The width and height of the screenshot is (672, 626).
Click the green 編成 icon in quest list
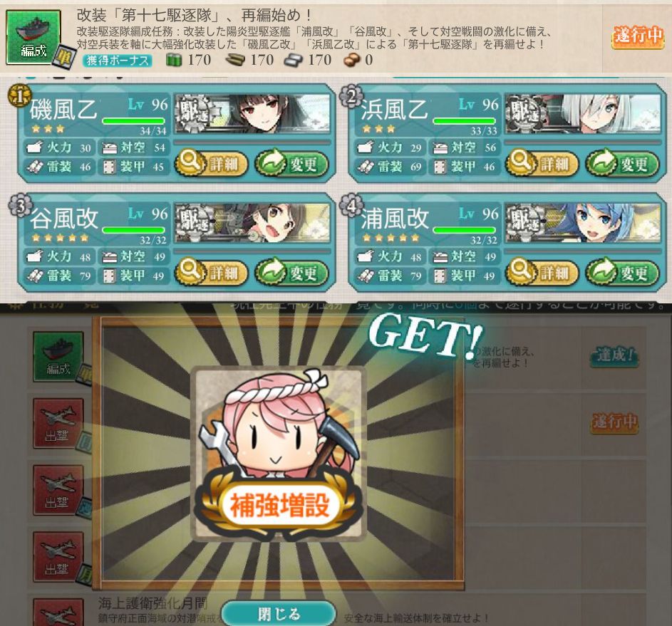(58, 357)
